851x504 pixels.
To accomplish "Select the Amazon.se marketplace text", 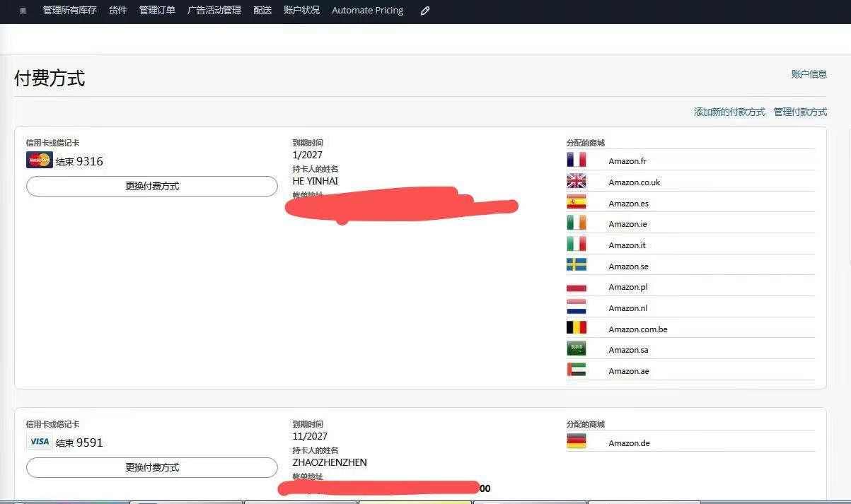I will click(629, 266).
